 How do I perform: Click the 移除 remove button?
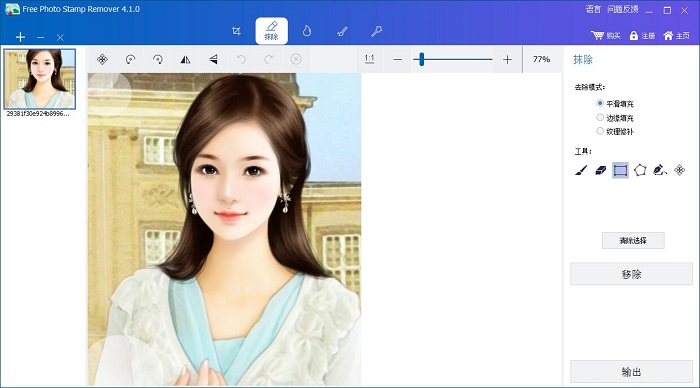(x=631, y=274)
